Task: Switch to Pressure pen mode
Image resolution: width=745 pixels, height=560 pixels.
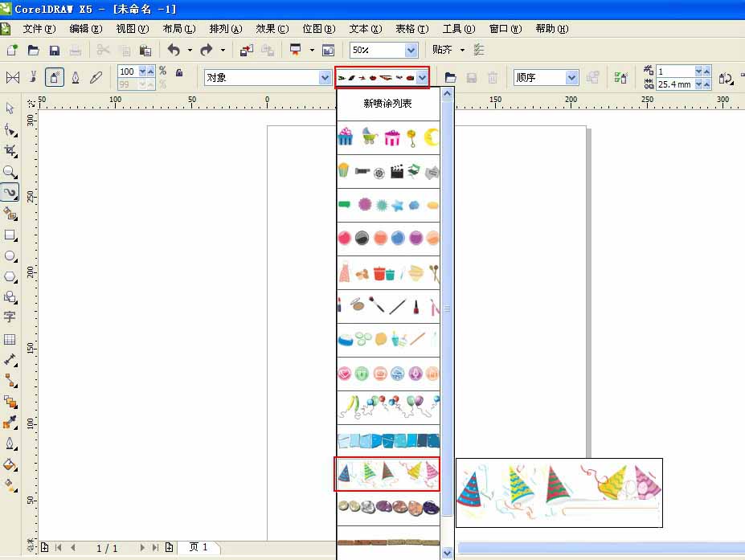Action: 96,77
